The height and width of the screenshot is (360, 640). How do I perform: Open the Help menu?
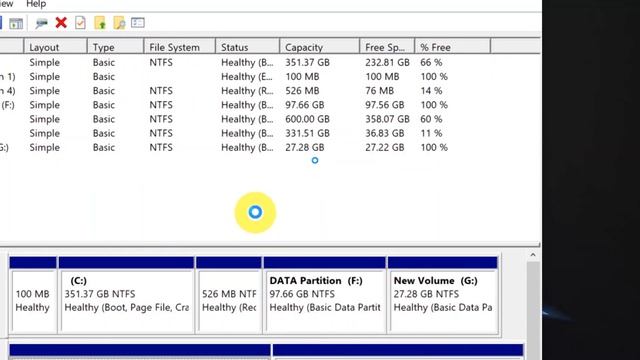click(36, 4)
